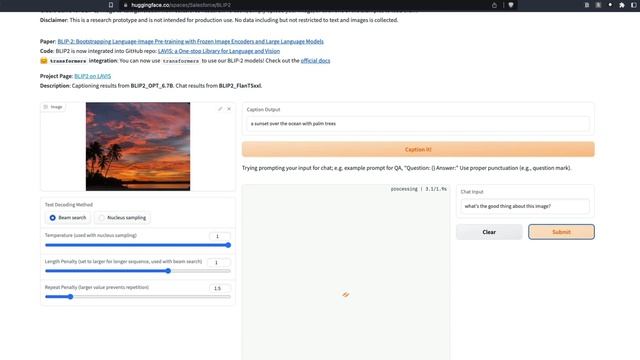The image size is (640, 360).
Task: Open the official docs link
Action: click(x=316, y=60)
